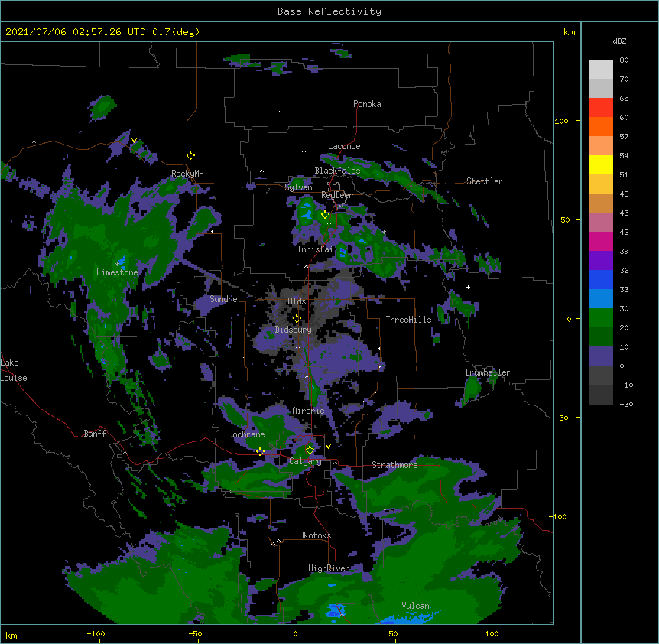659x644 pixels.
Task: Click the Strathmore label
Action: 394,465
